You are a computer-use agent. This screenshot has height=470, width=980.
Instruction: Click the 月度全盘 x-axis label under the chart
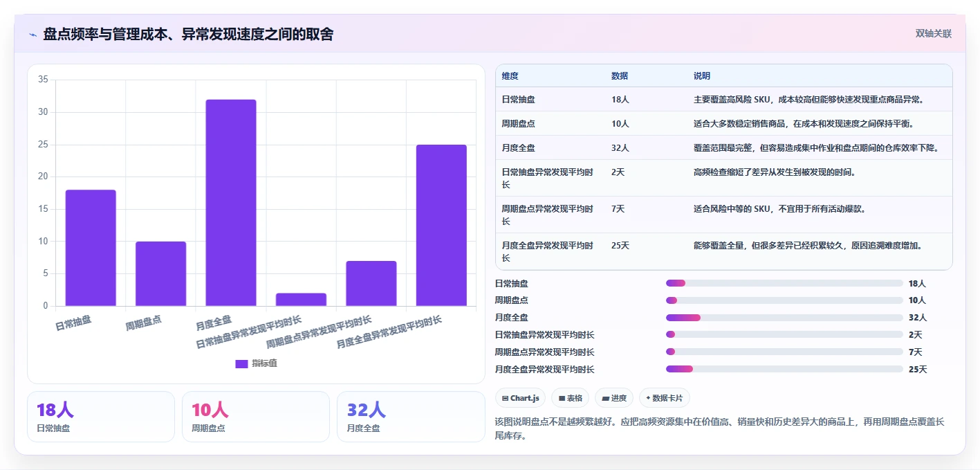[214, 323]
